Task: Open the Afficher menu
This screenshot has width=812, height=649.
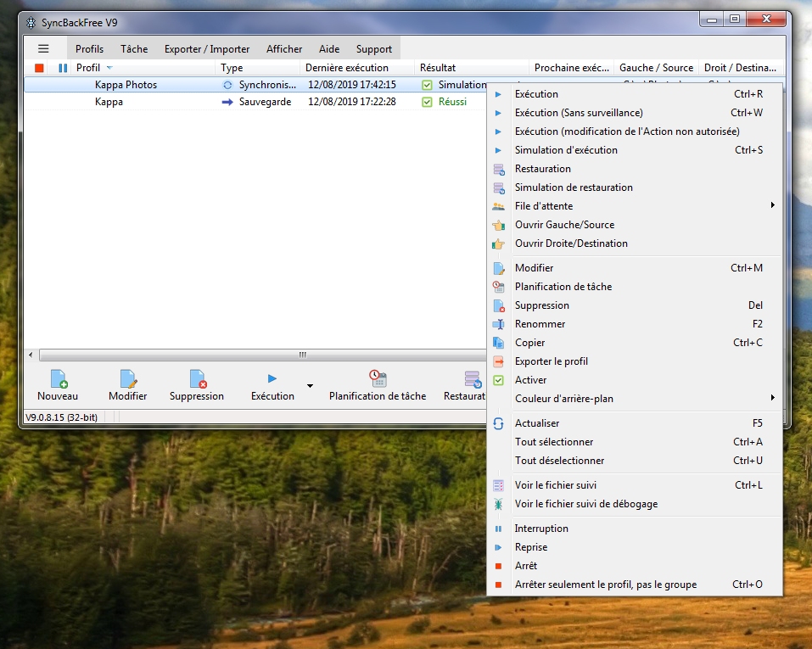Action: [x=284, y=49]
